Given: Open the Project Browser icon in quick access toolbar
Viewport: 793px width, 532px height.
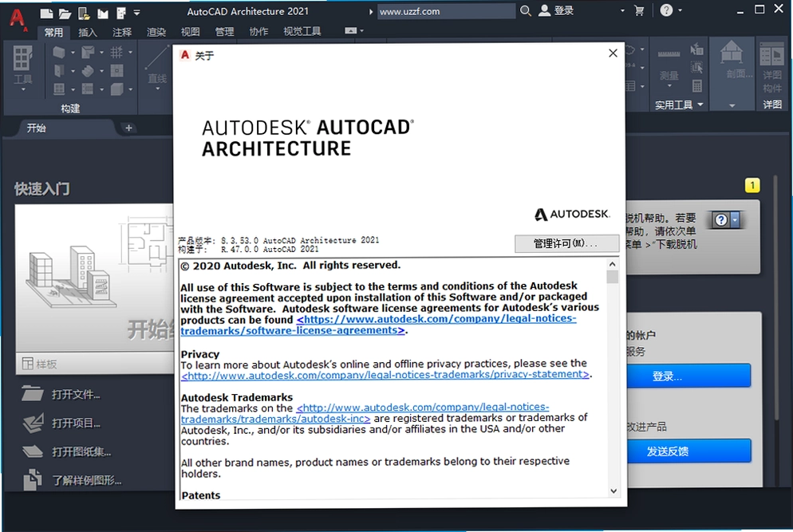Looking at the screenshot, I should coord(121,13).
